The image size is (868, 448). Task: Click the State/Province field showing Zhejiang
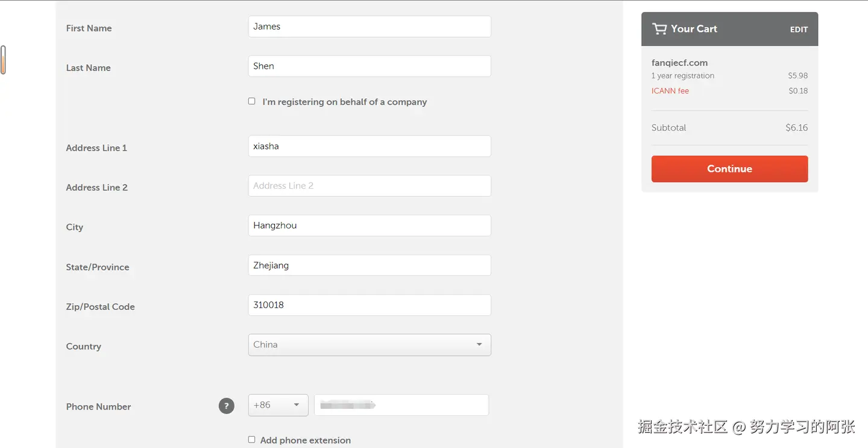(x=370, y=265)
